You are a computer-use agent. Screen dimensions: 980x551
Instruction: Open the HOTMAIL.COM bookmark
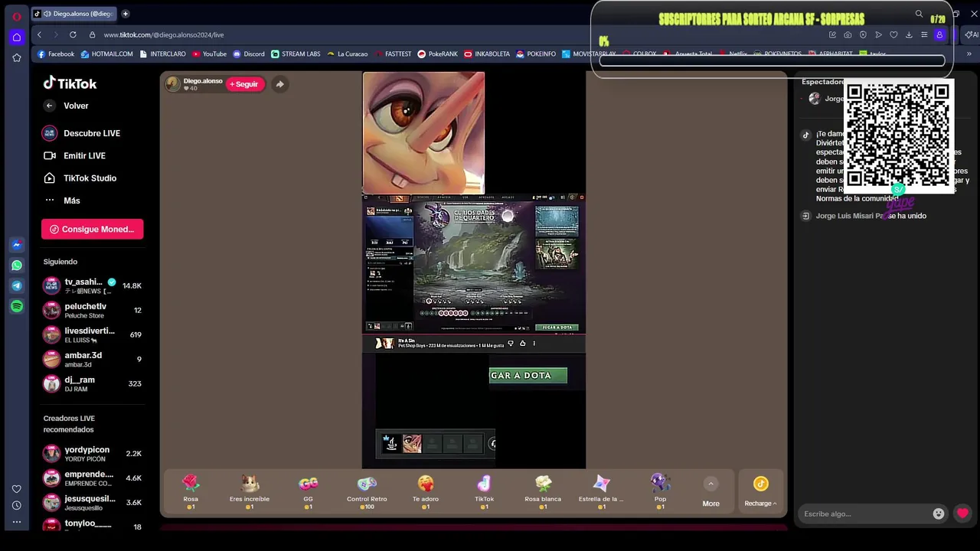click(x=107, y=54)
